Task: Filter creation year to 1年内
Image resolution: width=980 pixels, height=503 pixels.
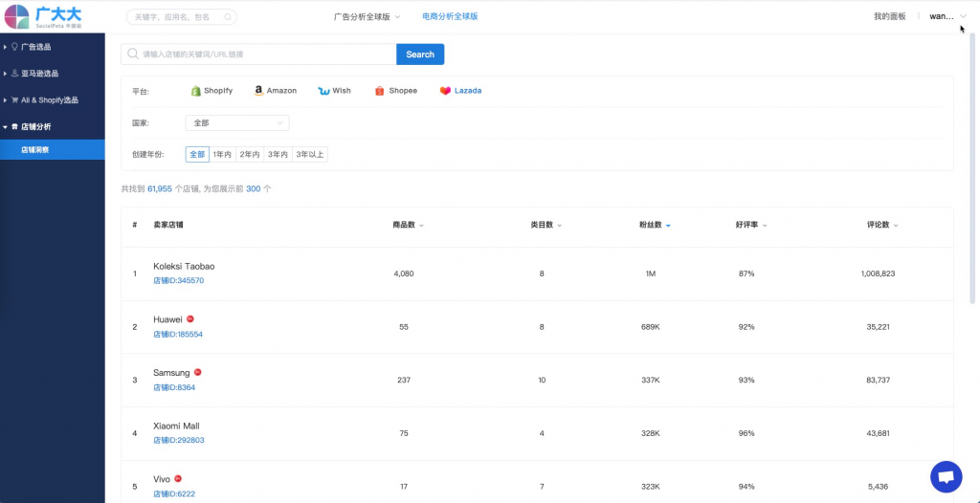Action: [222, 154]
